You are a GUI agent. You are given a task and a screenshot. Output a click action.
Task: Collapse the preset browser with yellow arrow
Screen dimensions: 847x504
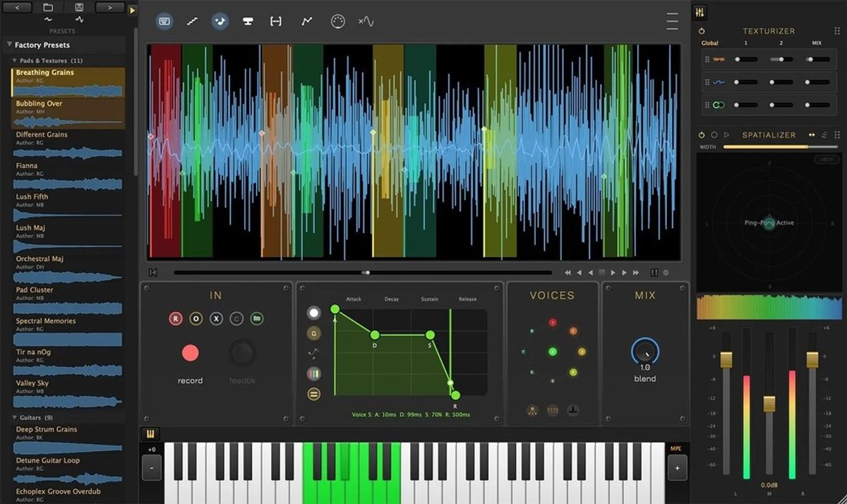[132, 11]
